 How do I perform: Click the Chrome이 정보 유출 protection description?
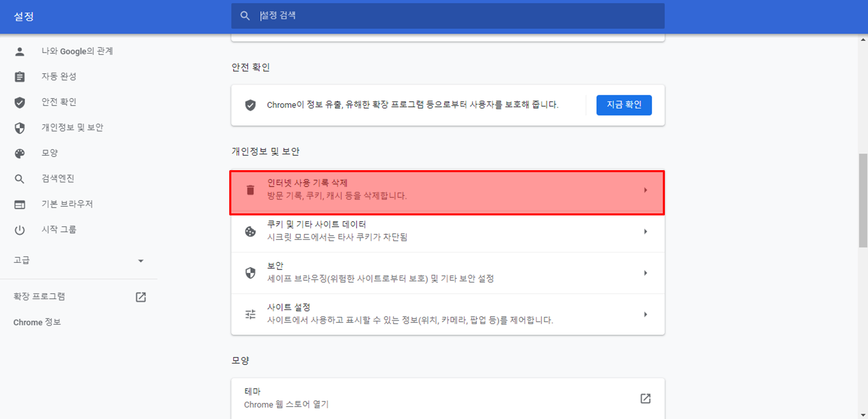pos(413,105)
